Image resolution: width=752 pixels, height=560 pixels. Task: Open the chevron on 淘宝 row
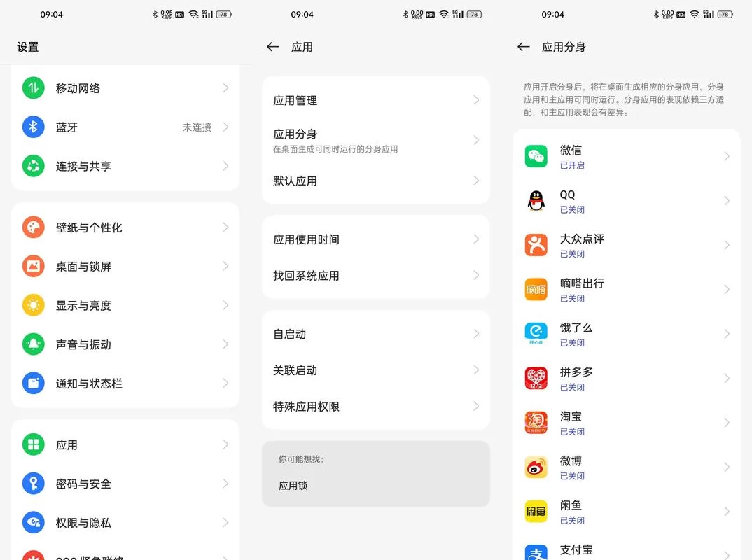[727, 422]
